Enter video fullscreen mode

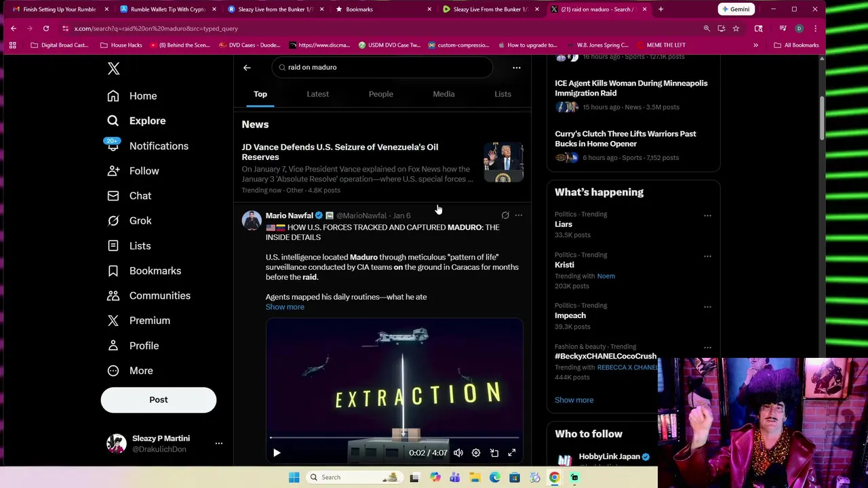[x=512, y=453]
